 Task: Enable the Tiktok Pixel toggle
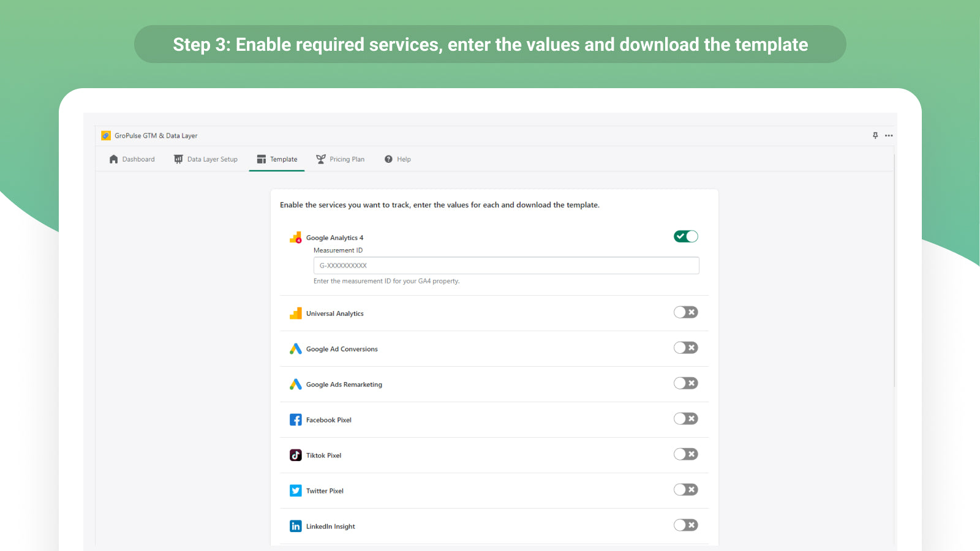tap(685, 454)
